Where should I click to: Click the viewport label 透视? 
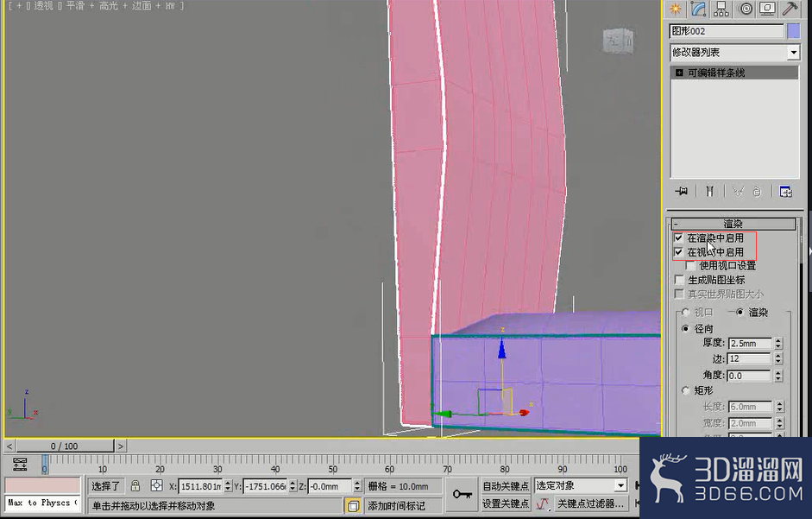[43, 6]
